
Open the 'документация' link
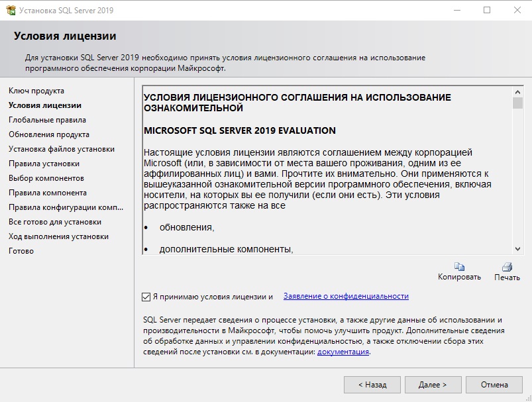click(x=343, y=352)
